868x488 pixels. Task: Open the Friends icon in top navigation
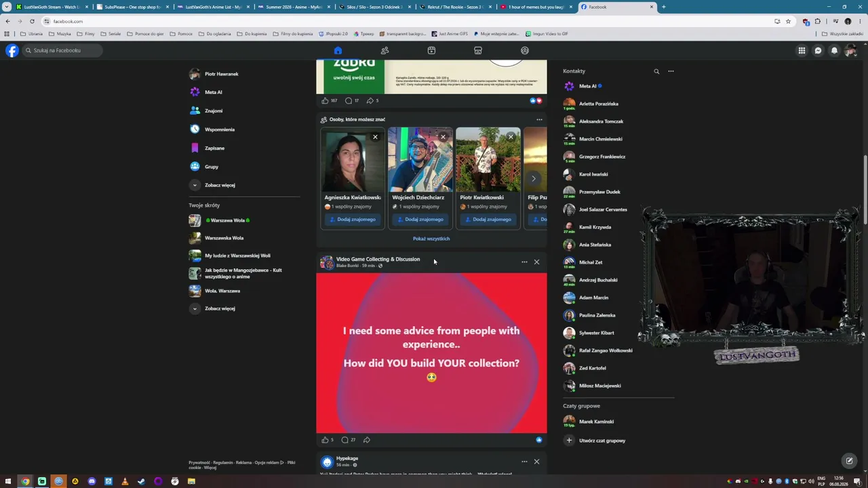384,50
